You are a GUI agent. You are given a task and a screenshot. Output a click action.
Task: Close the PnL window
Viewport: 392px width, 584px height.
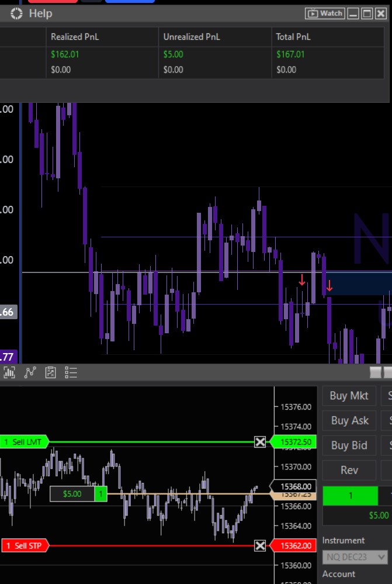pos(381,14)
